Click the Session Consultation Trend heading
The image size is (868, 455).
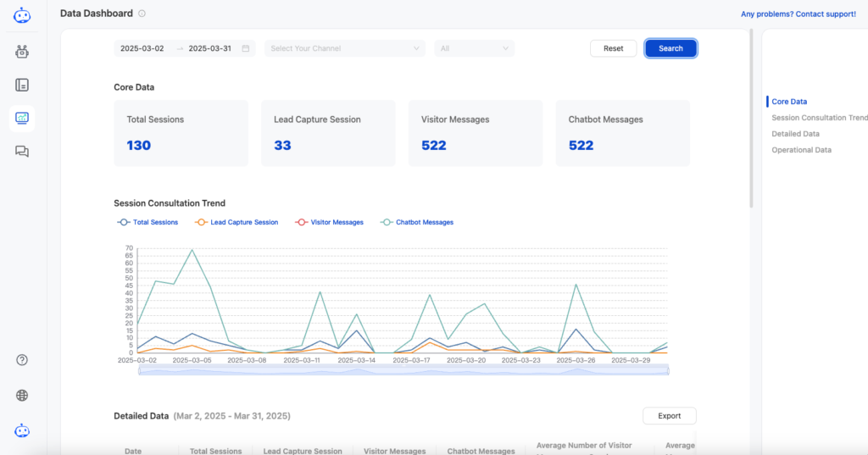(170, 203)
